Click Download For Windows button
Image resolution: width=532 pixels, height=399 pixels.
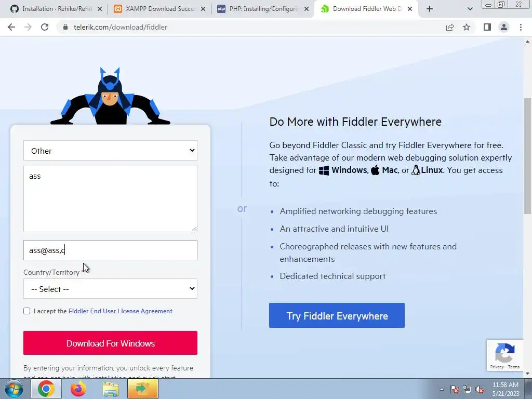tap(110, 343)
